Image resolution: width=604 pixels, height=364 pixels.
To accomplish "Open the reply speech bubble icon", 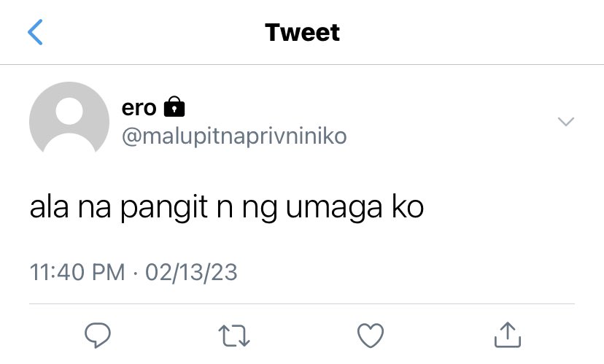I will point(98,335).
